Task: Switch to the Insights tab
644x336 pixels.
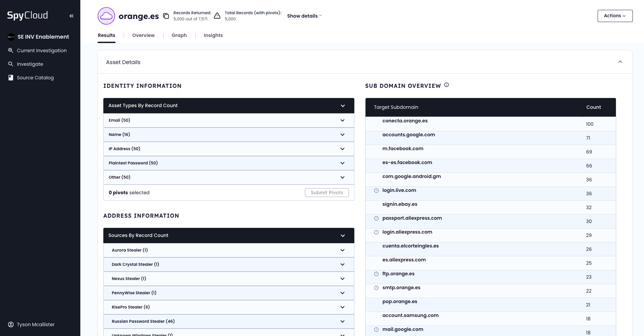Action: tap(213, 35)
